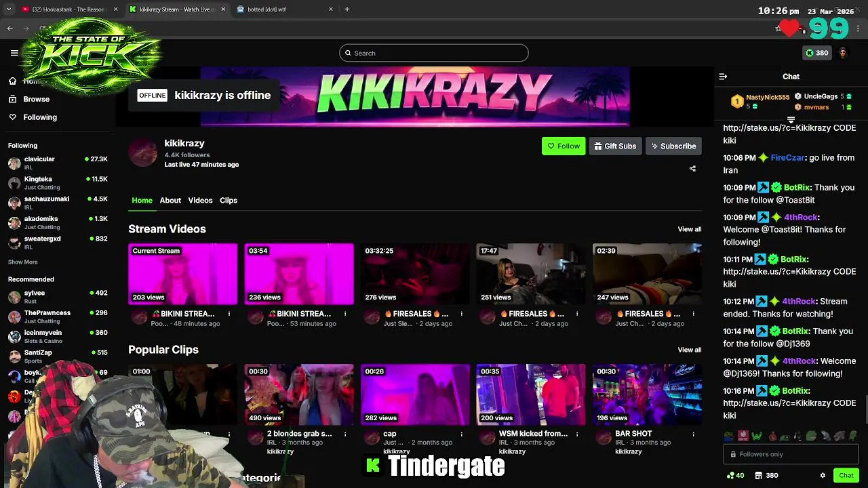Open ThePrawncess in Recommended channels
The image size is (868, 488).
(58, 317)
